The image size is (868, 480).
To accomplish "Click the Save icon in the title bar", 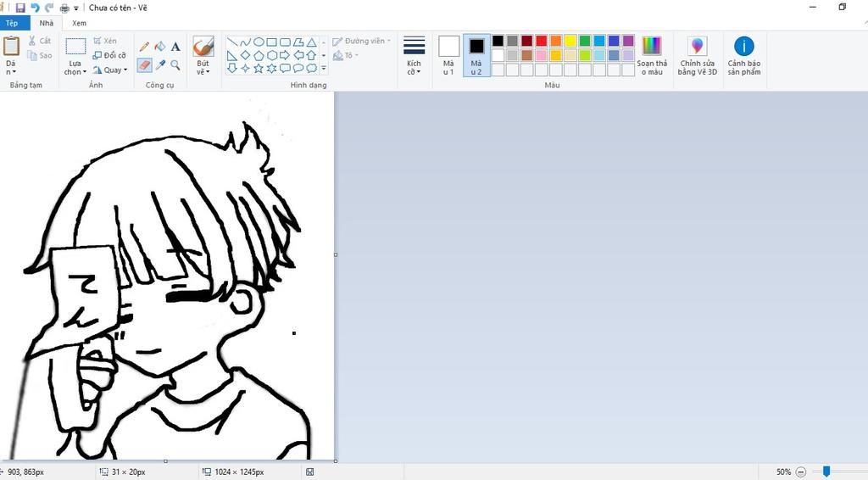I will coord(20,8).
